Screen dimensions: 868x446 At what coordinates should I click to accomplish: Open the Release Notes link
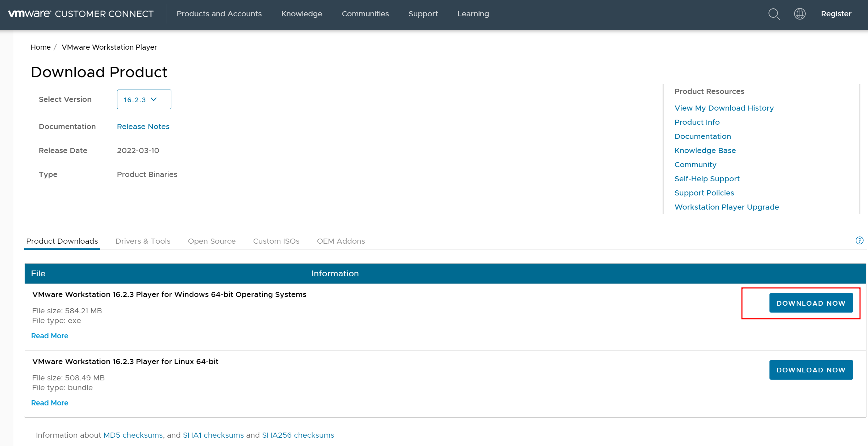143,127
